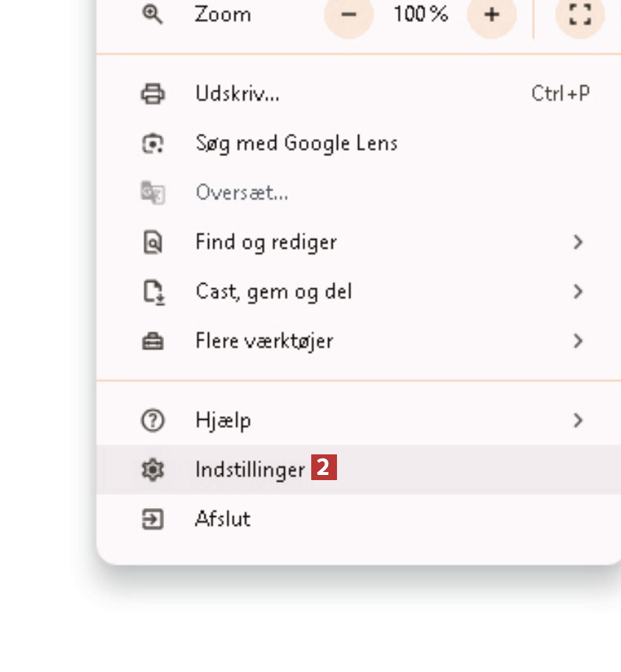Image resolution: width=621 pixels, height=672 pixels.
Task: Expand the Cast, gem og del submenu arrow
Action: pyautogui.click(x=578, y=292)
